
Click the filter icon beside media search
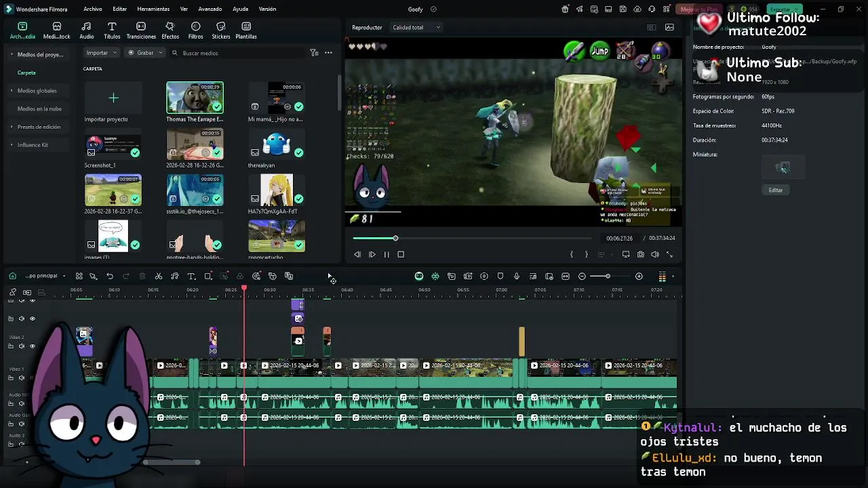pos(314,53)
